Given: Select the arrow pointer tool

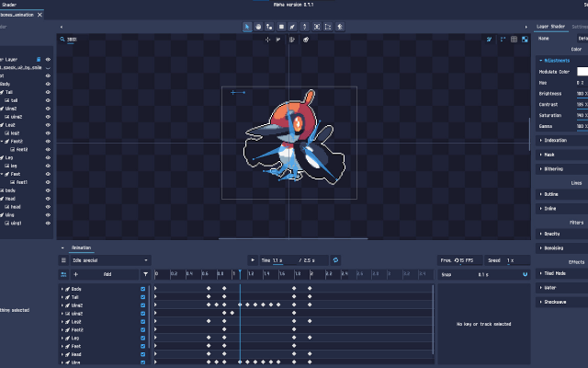Looking at the screenshot, I should pos(247,27).
